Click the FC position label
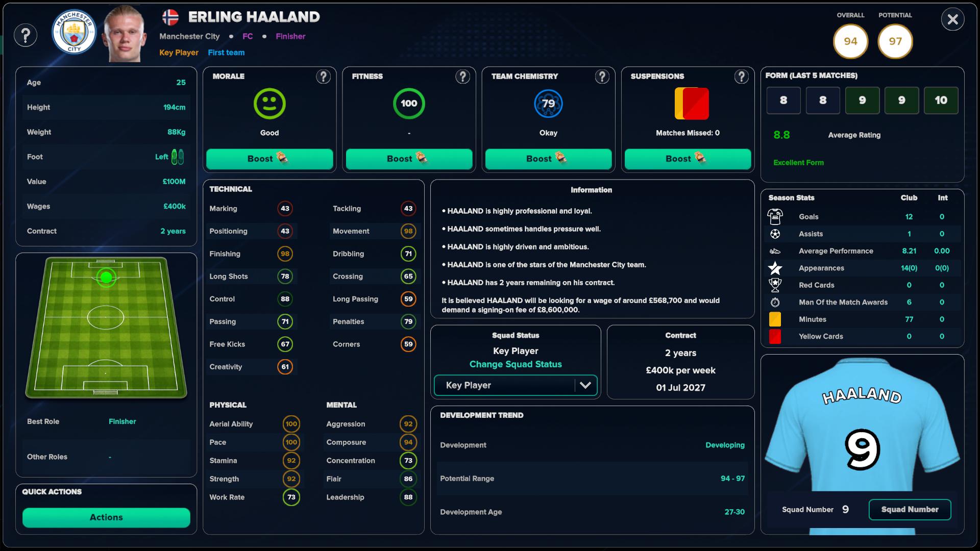The width and height of the screenshot is (980, 551). click(x=248, y=36)
